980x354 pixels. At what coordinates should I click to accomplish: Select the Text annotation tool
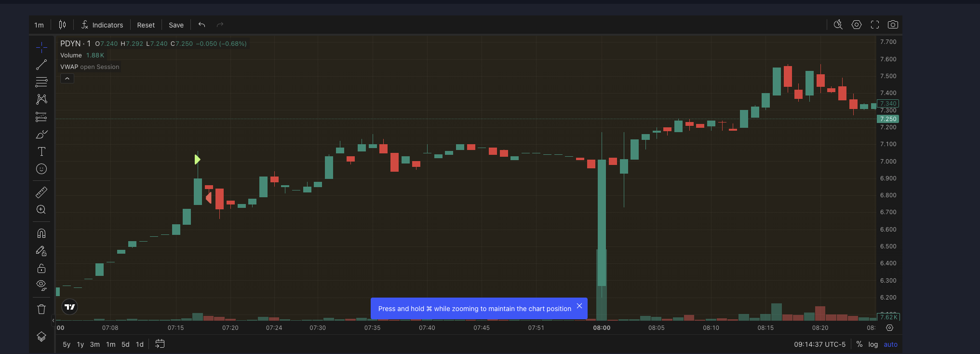(x=41, y=151)
